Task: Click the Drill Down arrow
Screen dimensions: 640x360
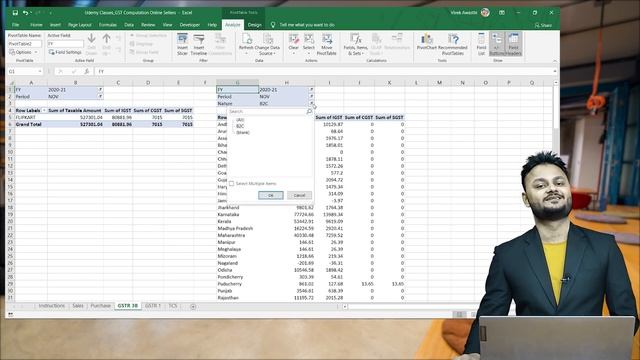Action: (x=91, y=44)
